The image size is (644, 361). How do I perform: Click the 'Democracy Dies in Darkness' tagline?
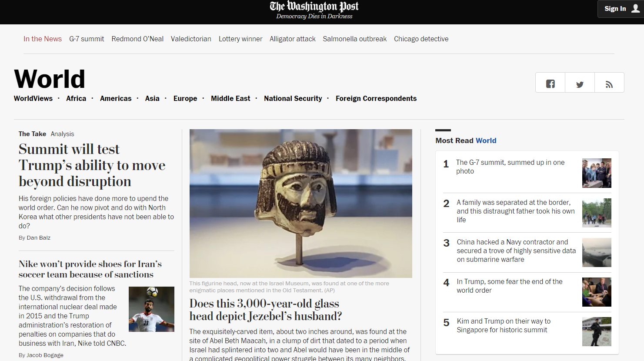pos(314,17)
